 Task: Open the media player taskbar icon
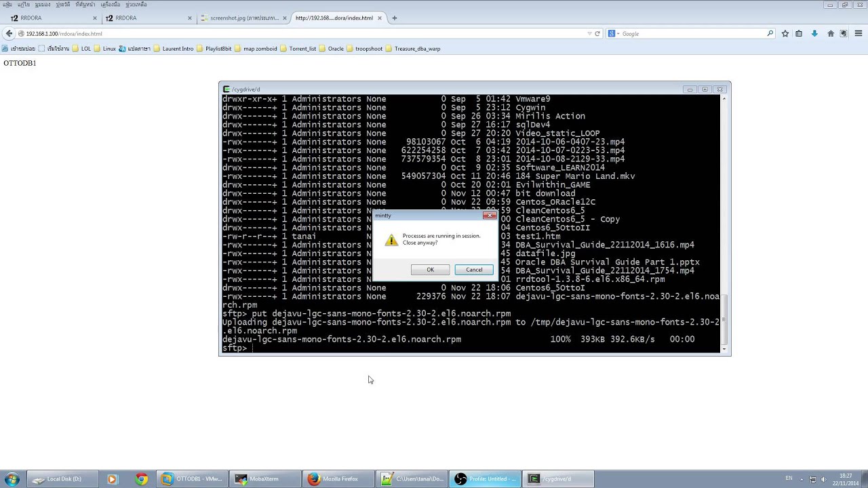112,479
